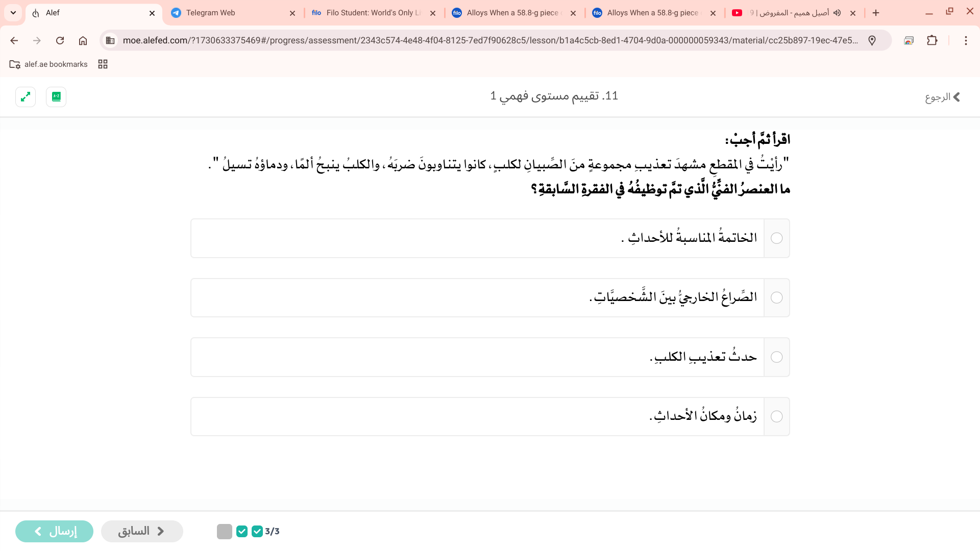
Task: Select answer حدث تعذيب الكلب radio button
Action: (776, 357)
